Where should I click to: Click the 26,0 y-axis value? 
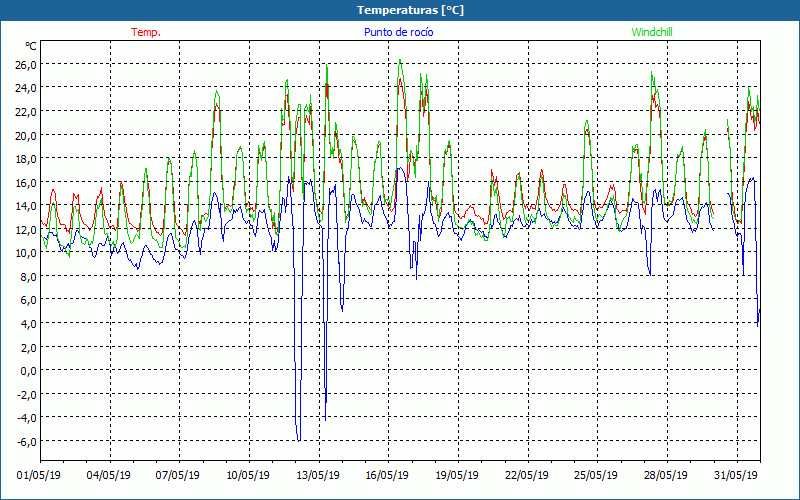click(x=27, y=64)
